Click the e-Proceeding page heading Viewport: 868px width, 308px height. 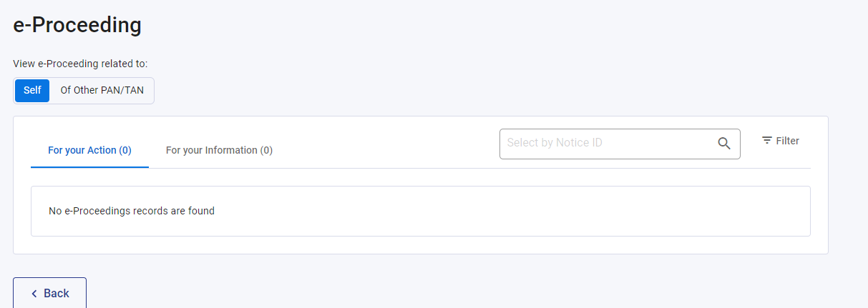(77, 26)
